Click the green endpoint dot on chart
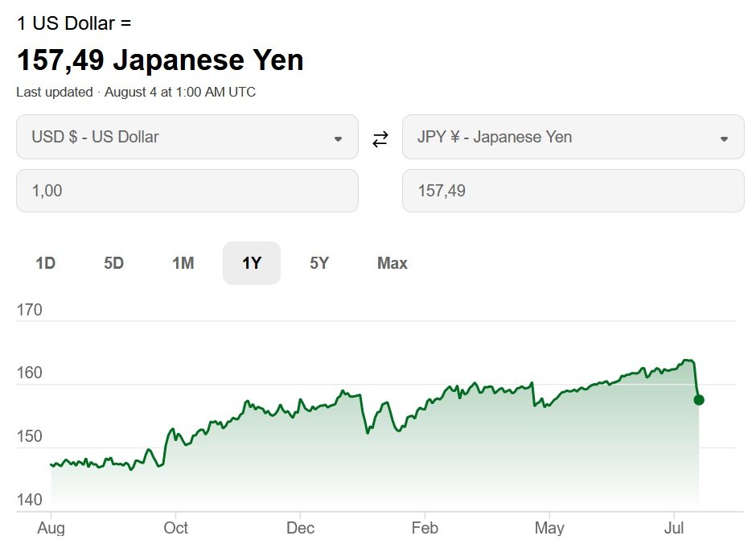 point(699,400)
